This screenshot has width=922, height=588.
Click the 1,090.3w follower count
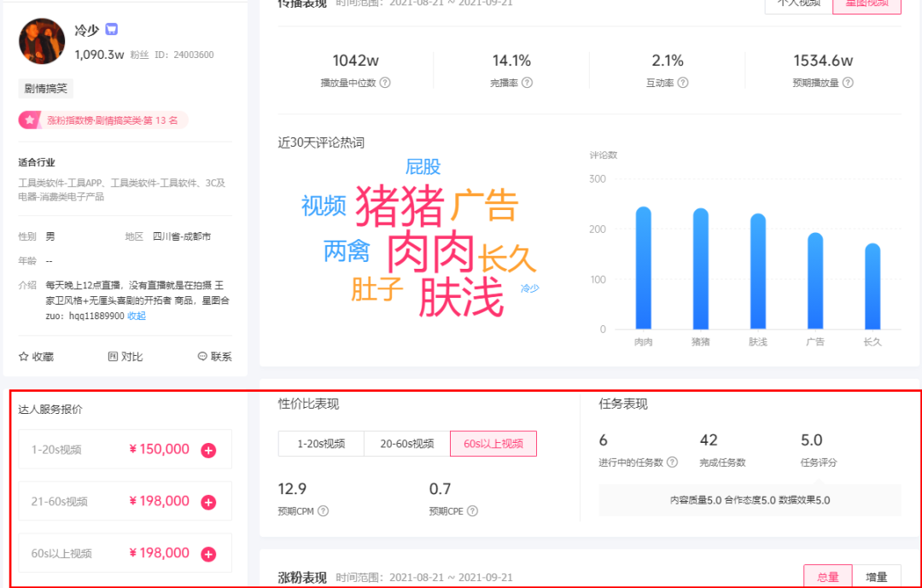99,55
